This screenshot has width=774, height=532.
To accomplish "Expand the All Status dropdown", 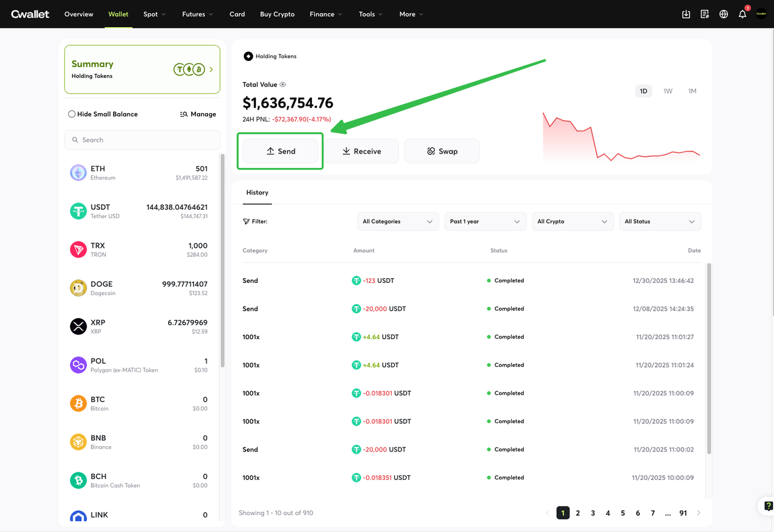I will 660,221.
